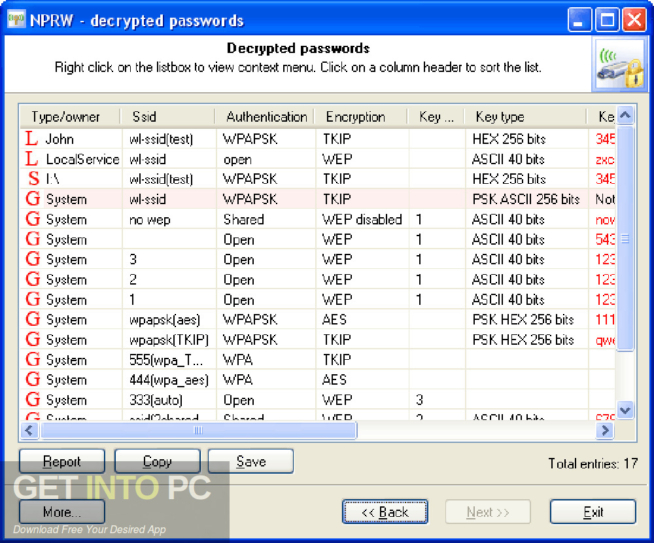654x543 pixels.
Task: Click the Save button
Action: (x=251, y=461)
